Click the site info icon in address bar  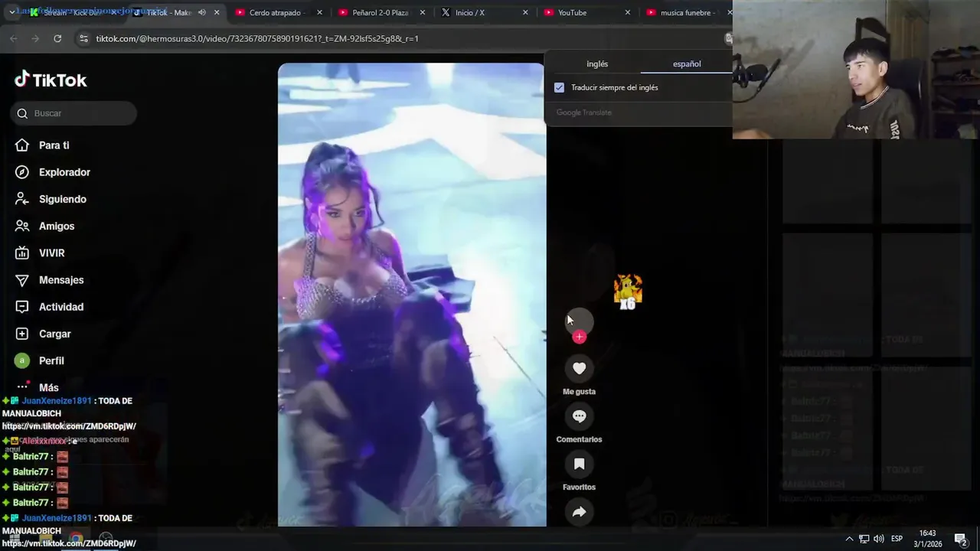[83, 38]
